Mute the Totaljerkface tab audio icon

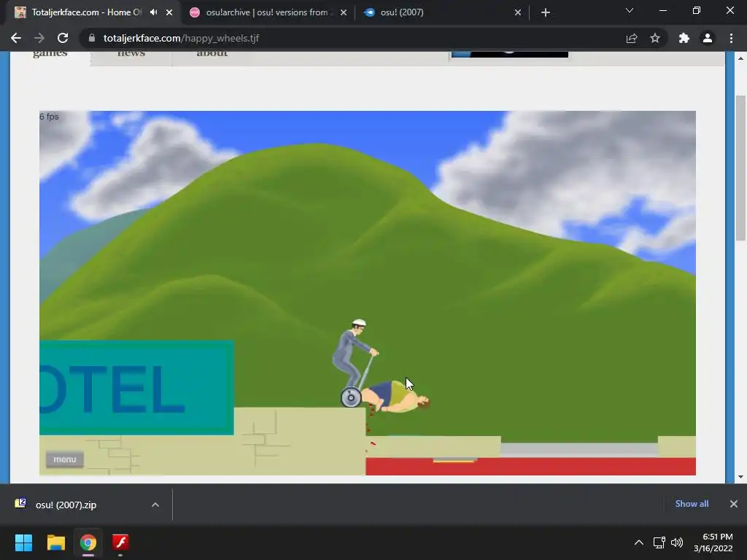tap(153, 12)
